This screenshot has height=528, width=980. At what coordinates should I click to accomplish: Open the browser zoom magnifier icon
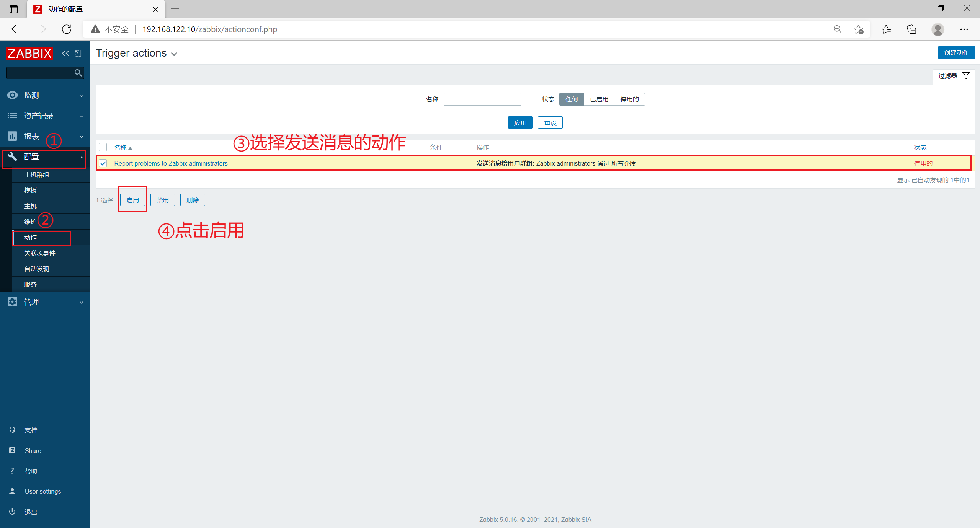838,29
